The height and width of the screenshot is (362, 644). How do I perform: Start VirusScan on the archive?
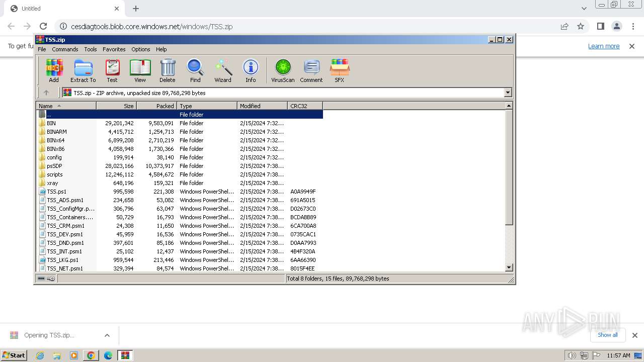pyautogui.click(x=283, y=70)
